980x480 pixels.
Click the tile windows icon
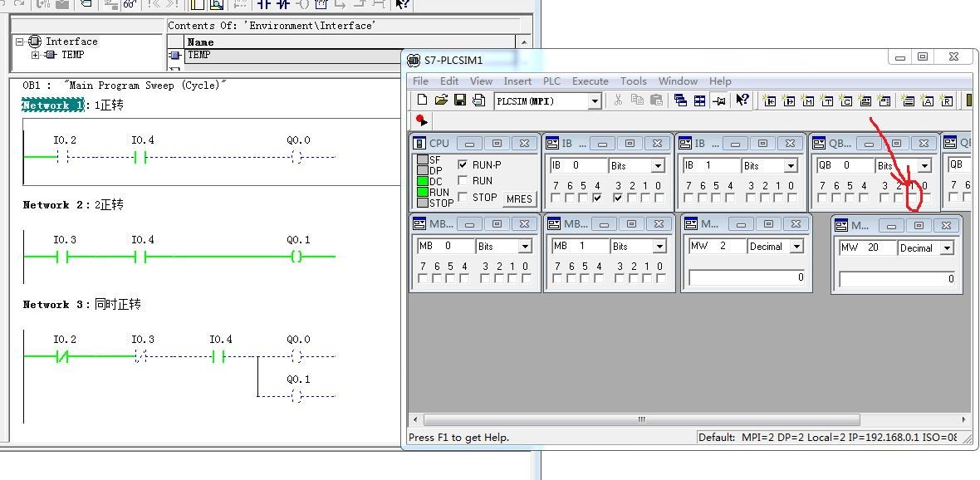coord(699,100)
